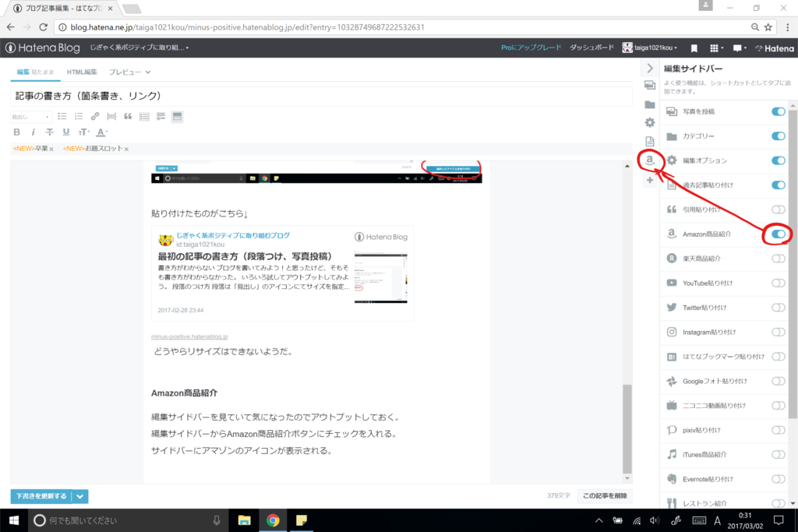Screen dimensions: 798x532
Task: Open the text color picker from the A icon
Action: pos(101,132)
